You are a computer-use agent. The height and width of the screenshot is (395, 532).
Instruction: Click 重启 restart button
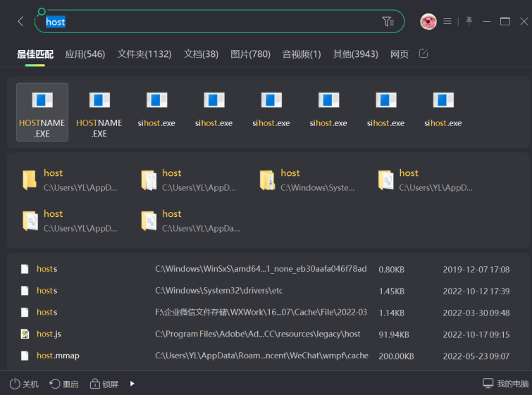click(x=64, y=384)
